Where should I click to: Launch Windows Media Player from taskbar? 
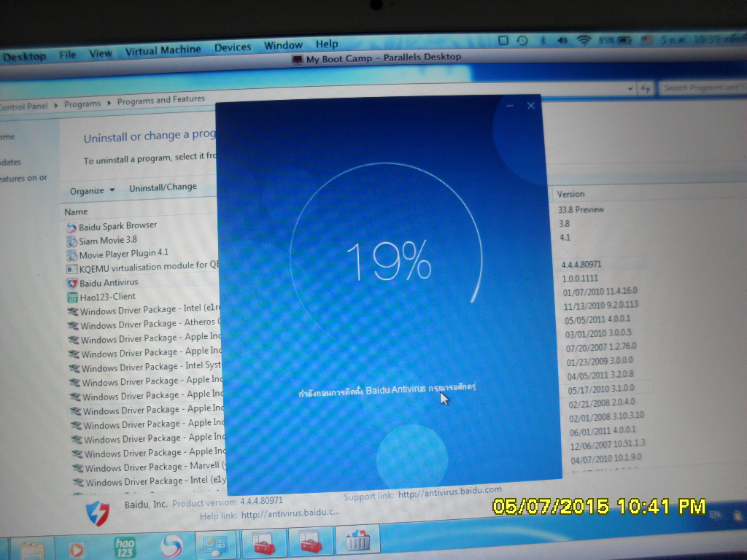coord(76,550)
